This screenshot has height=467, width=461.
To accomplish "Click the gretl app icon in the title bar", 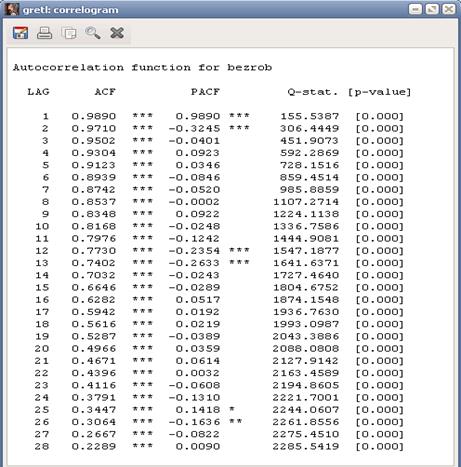I will click(12, 9).
